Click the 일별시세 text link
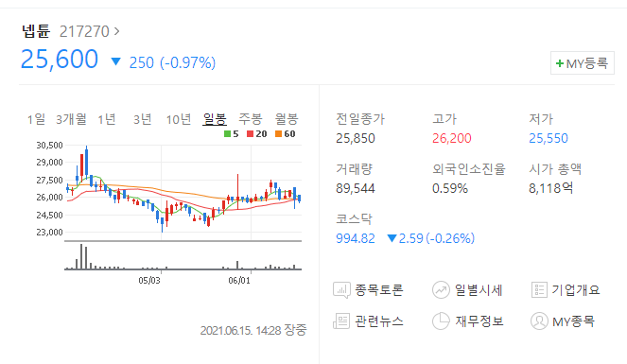Screen dimensions: 627x364 [x=479, y=290]
